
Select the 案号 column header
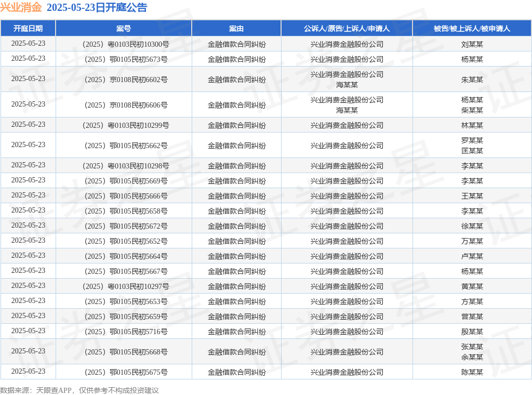pos(124,29)
